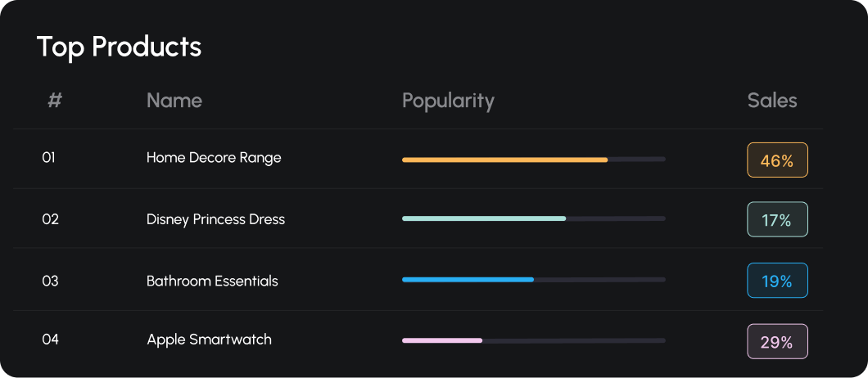The image size is (868, 378).
Task: Sort by the Popularity column header
Action: 448,101
